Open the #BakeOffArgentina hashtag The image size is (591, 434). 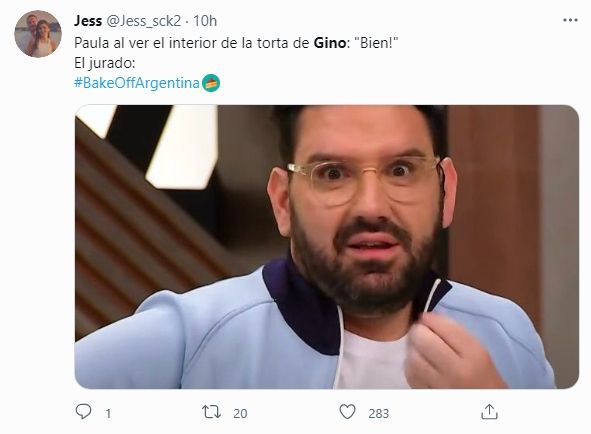pyautogui.click(x=136, y=83)
